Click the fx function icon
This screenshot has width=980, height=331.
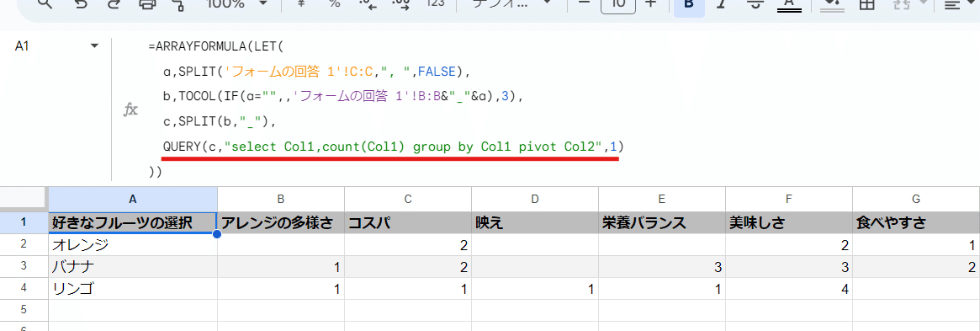click(x=130, y=110)
